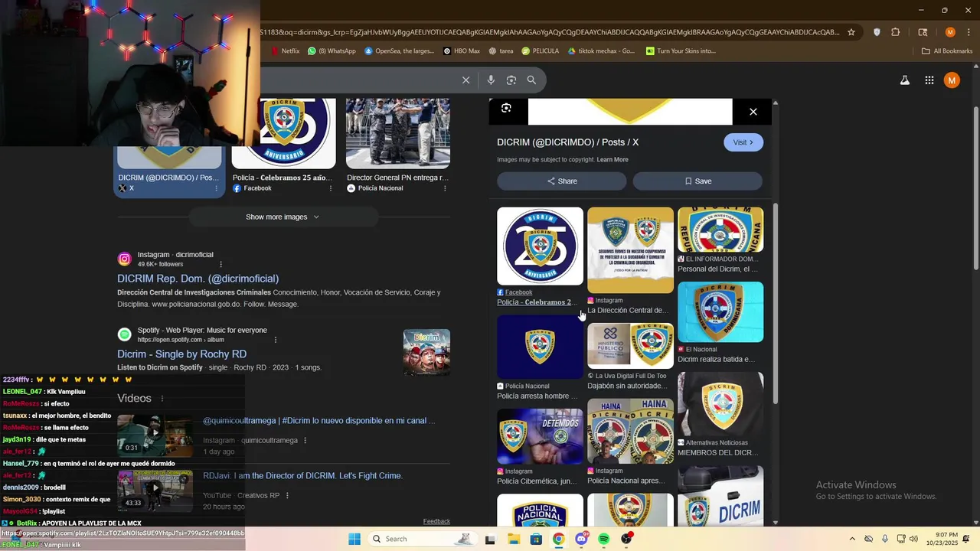This screenshot has width=980, height=551.
Task: Open the tiktok mechax bookmark
Action: [x=601, y=51]
